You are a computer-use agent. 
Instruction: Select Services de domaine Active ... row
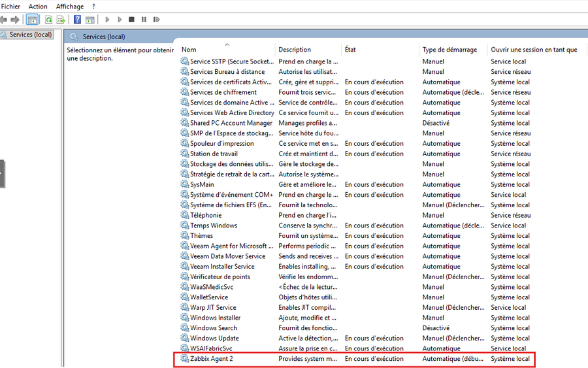click(x=232, y=103)
